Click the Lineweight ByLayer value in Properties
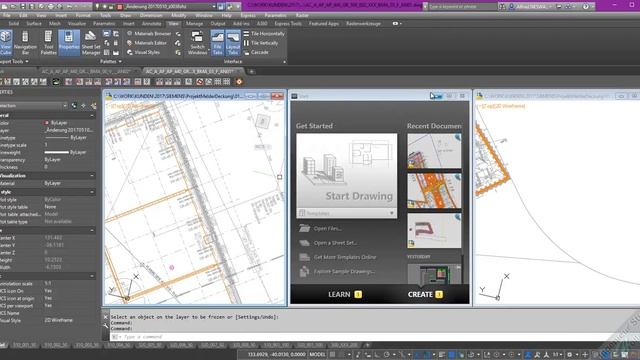The height and width of the screenshot is (360, 640). 65,152
